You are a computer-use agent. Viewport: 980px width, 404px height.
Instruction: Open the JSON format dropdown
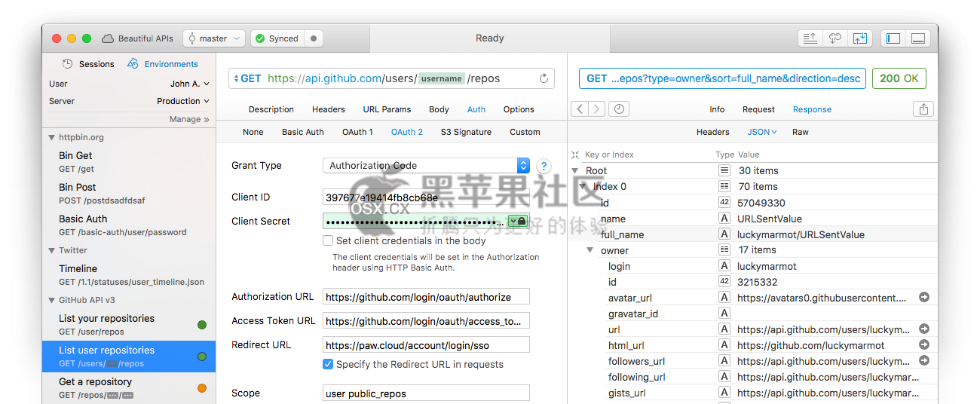(x=762, y=132)
